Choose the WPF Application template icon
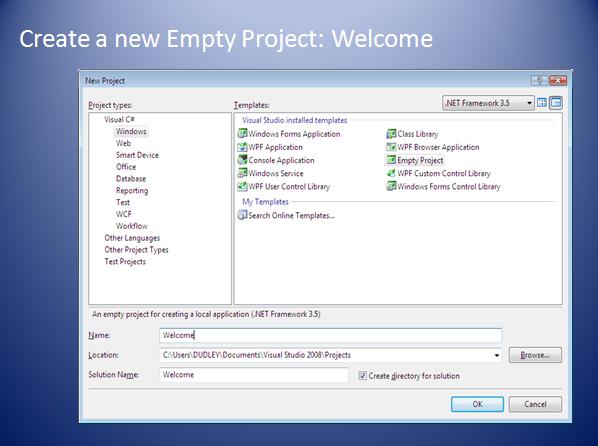 tap(242, 147)
